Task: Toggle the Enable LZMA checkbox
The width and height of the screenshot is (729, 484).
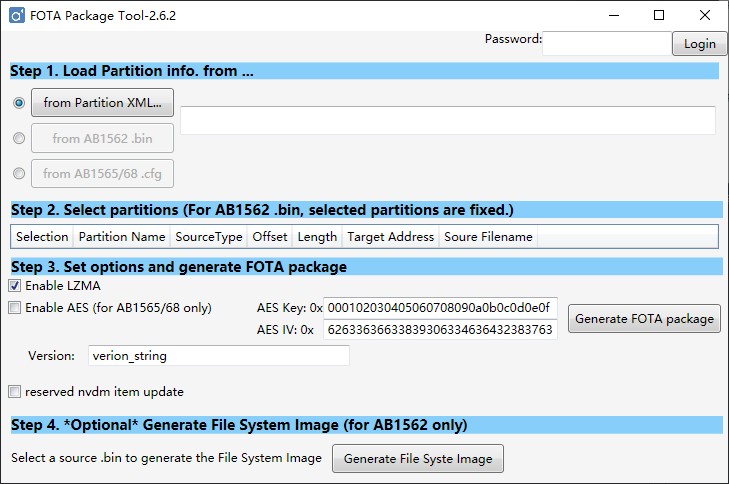Action: pyautogui.click(x=15, y=286)
